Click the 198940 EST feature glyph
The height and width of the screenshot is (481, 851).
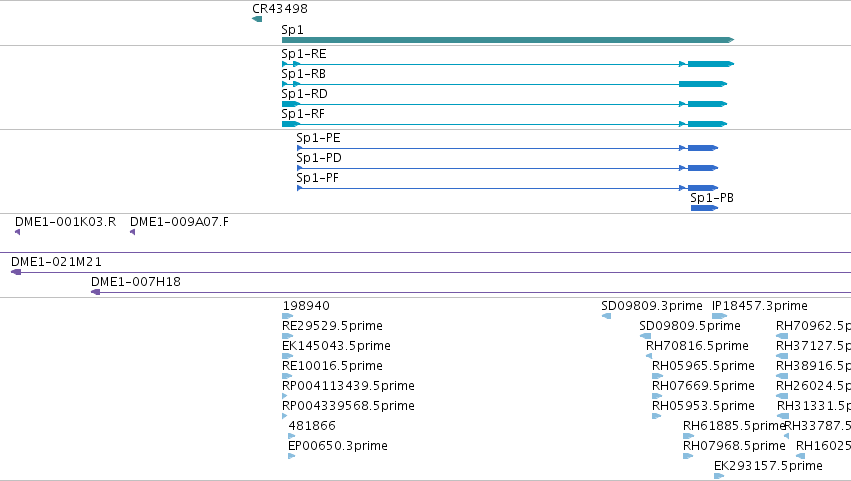tap(288, 316)
